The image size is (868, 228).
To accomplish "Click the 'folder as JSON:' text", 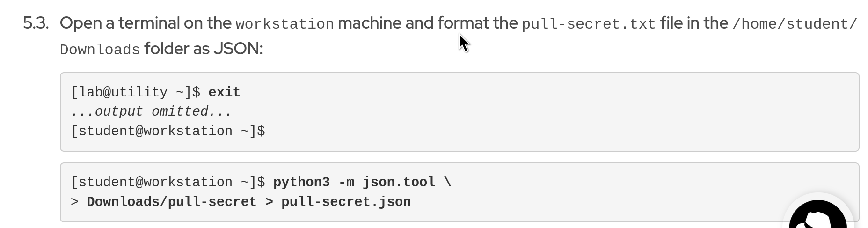I will [203, 49].
